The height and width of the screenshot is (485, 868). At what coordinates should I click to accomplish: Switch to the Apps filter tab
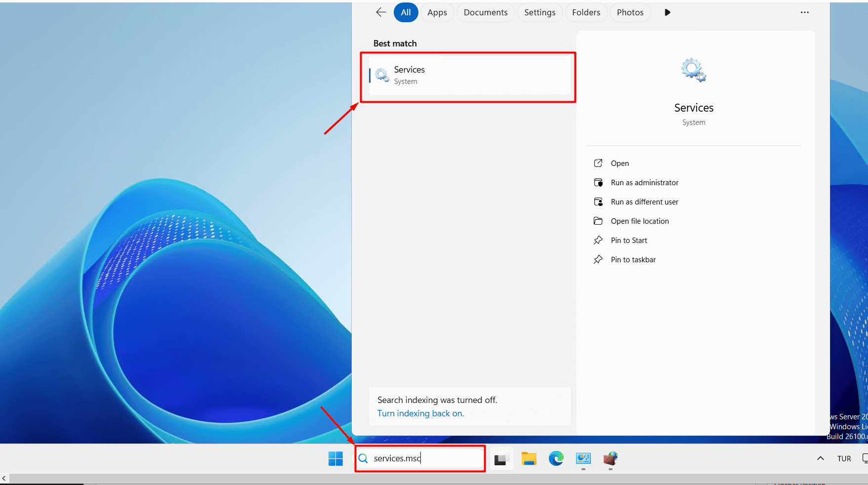437,12
